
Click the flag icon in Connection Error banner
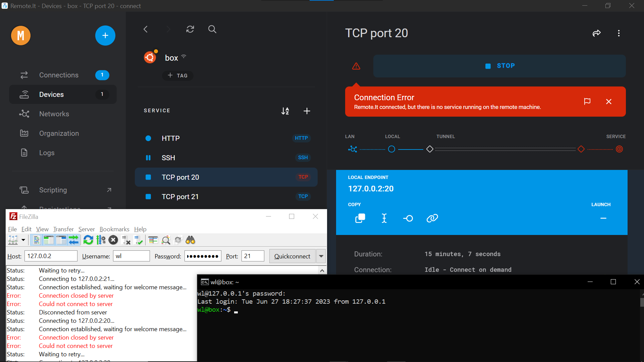point(587,101)
